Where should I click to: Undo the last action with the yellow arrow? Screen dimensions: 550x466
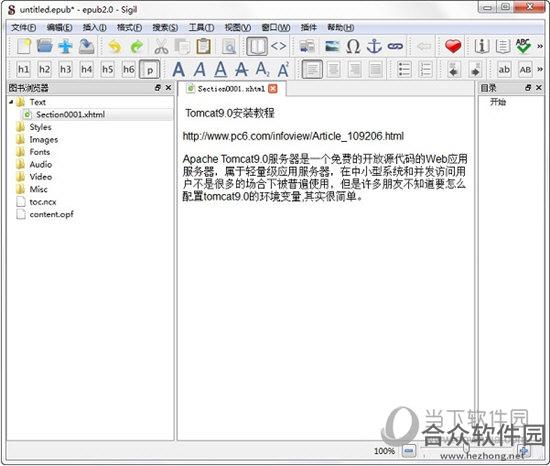coord(115,47)
